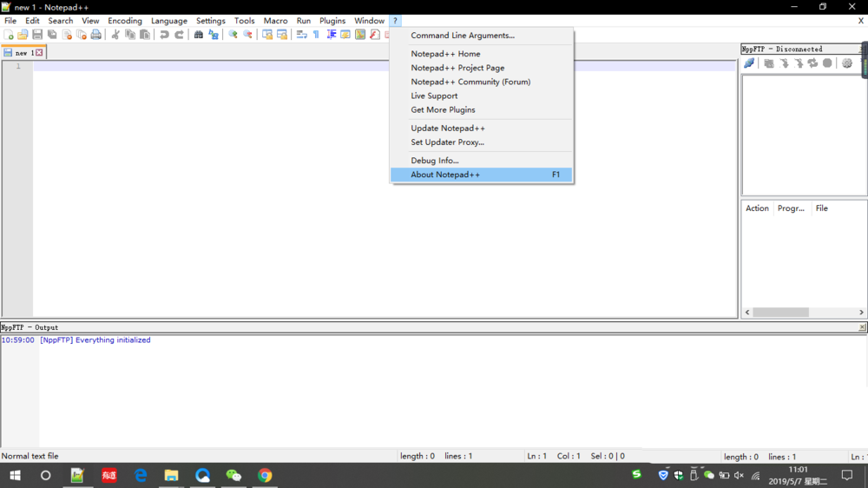
Task: Click the Cut scissors icon
Action: coord(115,35)
